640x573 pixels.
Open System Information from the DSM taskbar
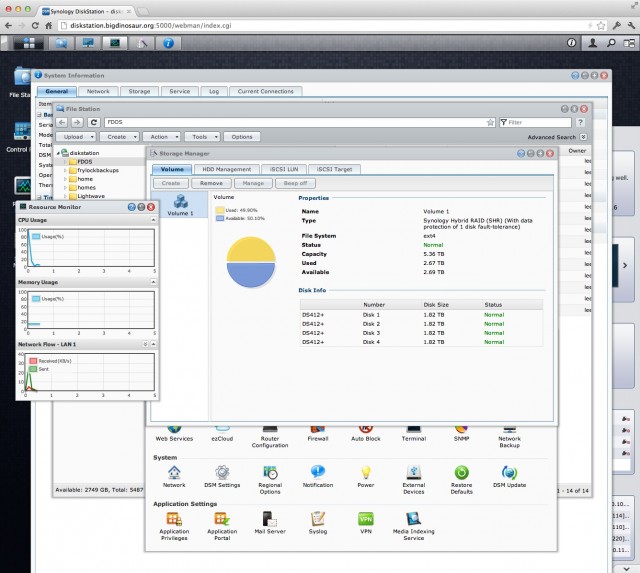click(169, 43)
